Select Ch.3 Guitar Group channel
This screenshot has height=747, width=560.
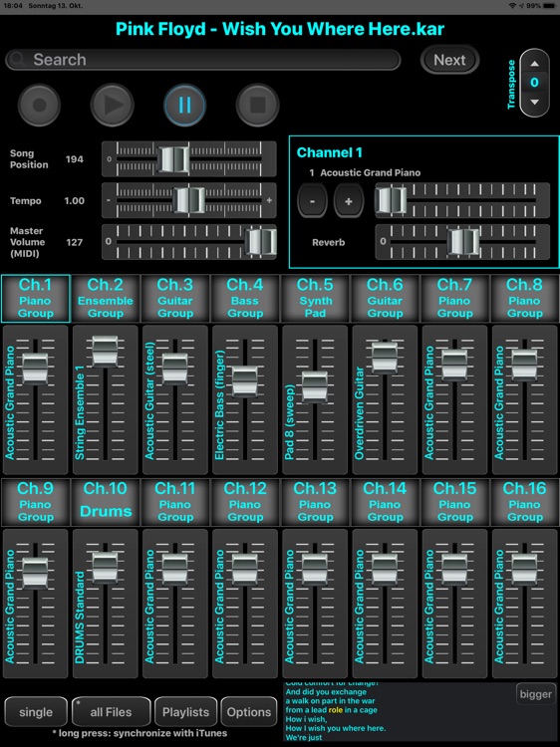175,299
